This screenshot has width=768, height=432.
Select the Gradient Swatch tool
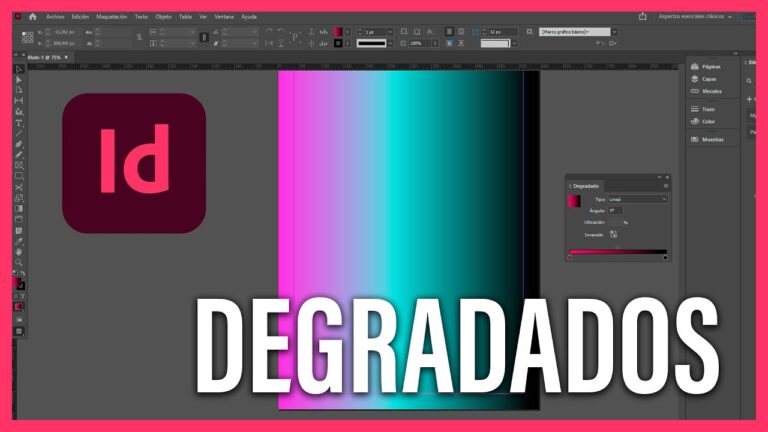point(19,209)
